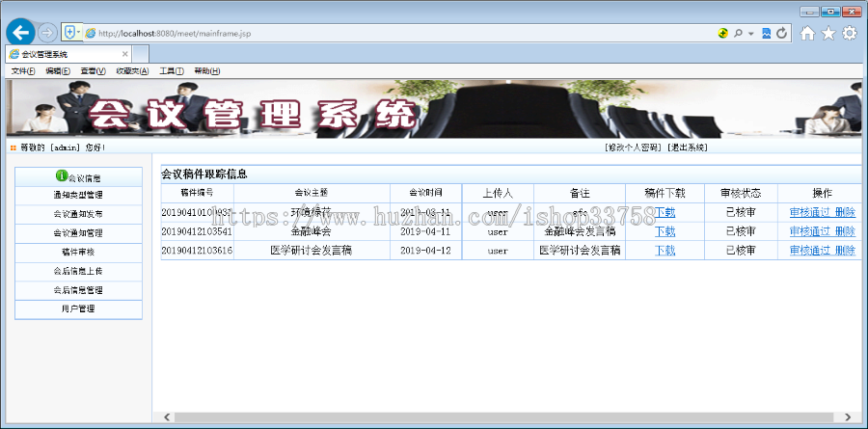The height and width of the screenshot is (429, 868).
Task: Click the 退出系统 link
Action: (x=688, y=147)
